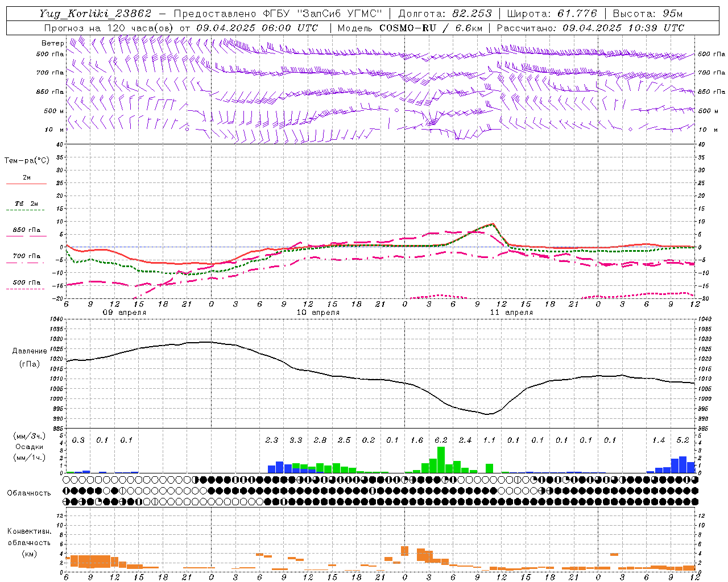Click the 2.5 precipitation value

tap(344, 440)
